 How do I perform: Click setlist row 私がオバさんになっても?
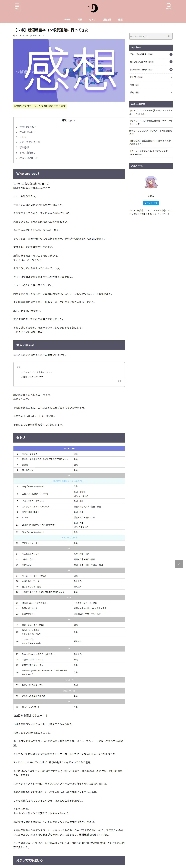click(x=69, y=685)
